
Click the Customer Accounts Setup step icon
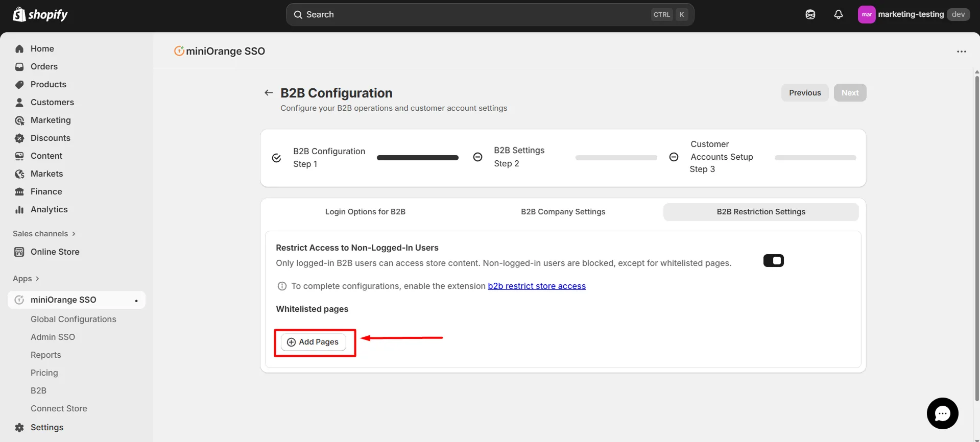pos(674,157)
